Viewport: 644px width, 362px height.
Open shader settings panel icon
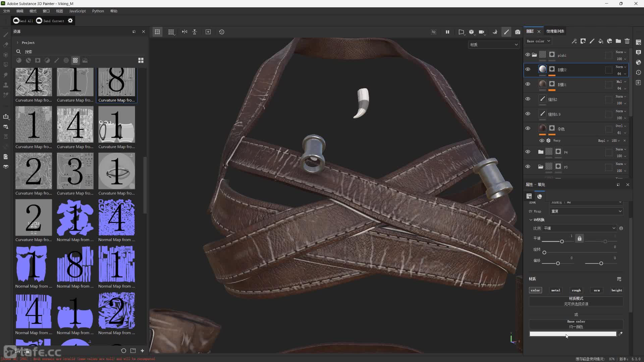(x=638, y=62)
